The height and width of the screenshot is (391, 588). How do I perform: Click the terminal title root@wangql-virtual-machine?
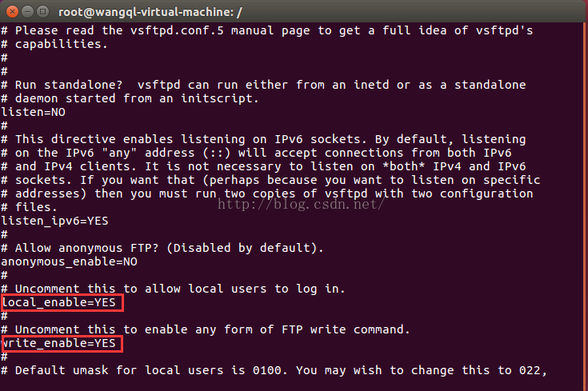pyautogui.click(x=150, y=12)
